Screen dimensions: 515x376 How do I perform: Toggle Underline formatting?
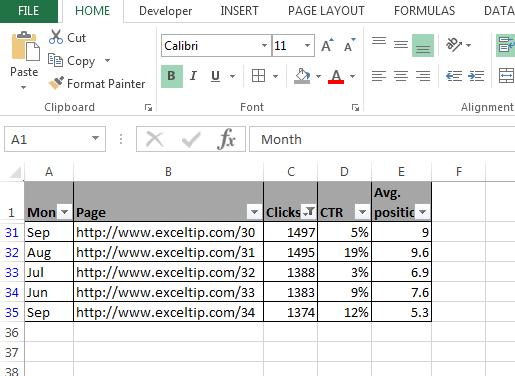click(x=216, y=76)
